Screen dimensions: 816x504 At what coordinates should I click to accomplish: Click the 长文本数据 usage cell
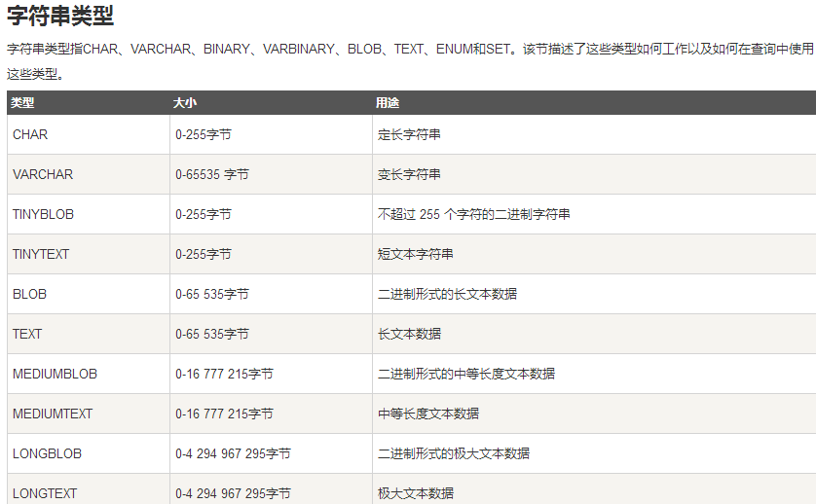click(594, 334)
